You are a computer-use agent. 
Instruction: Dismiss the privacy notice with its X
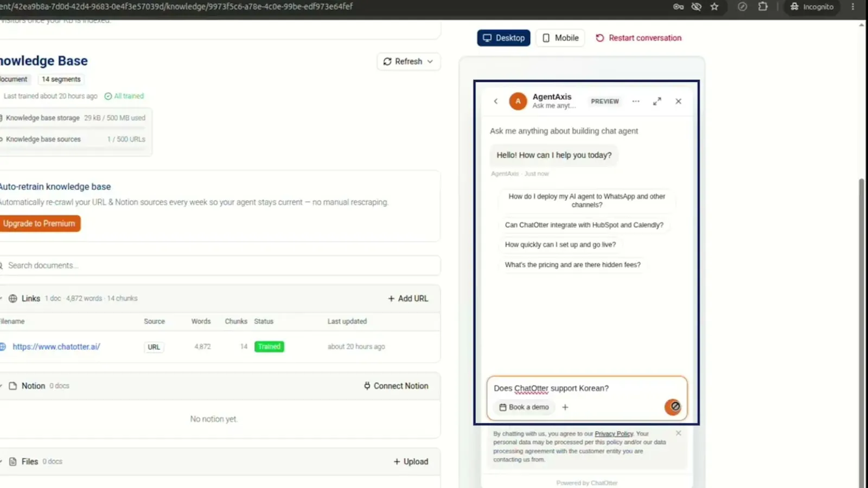tap(679, 433)
